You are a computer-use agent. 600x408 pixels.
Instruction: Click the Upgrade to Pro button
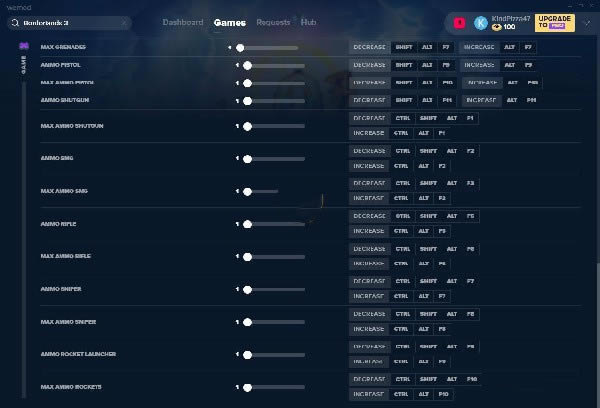click(554, 22)
